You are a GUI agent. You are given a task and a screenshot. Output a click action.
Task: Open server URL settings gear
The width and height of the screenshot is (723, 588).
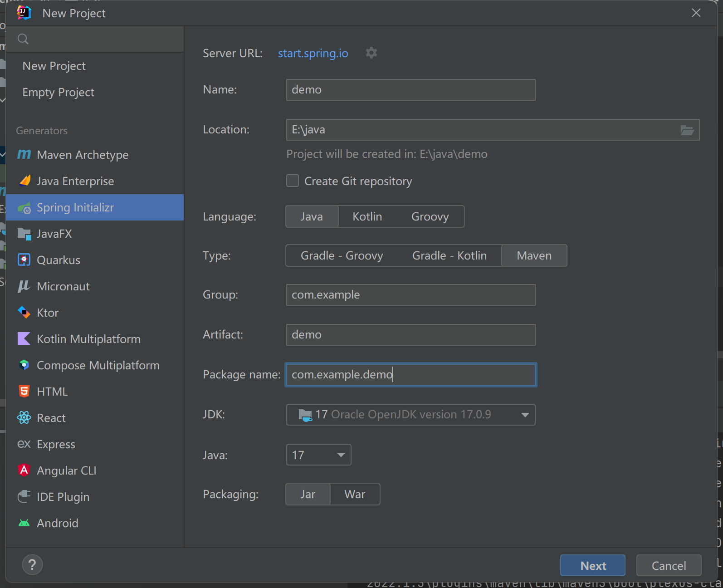(371, 53)
